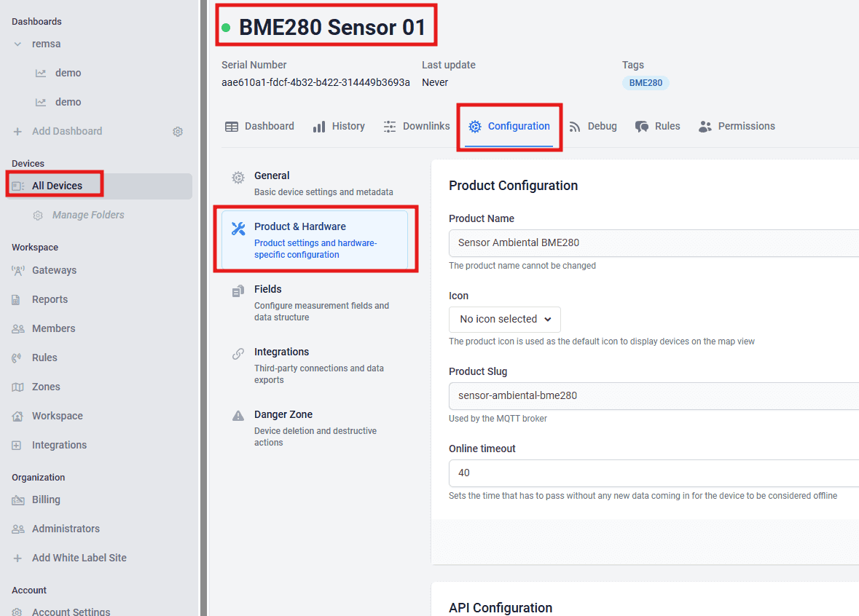Click the Danger Zone warning triangle icon
Viewport: 859px width, 616px height.
click(x=238, y=416)
